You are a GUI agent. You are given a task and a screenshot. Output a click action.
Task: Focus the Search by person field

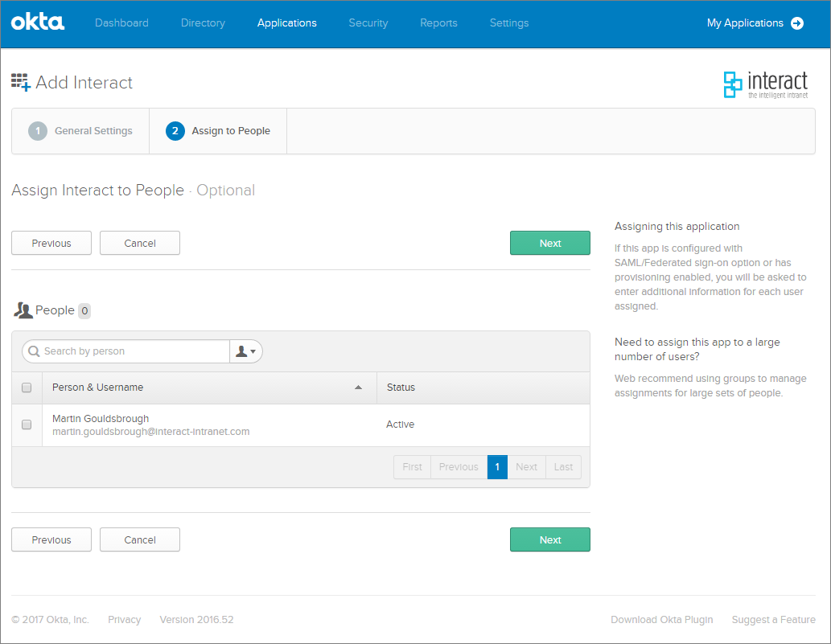(126, 351)
